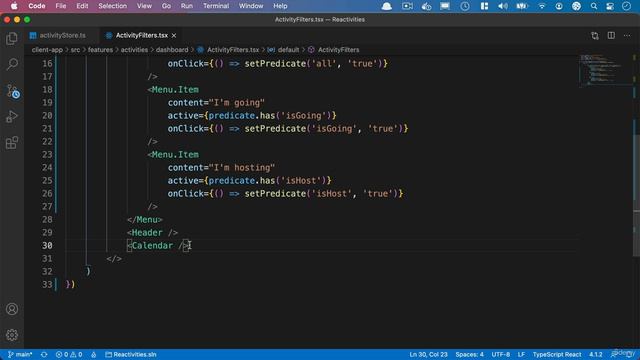Click the src breadcrumb segment
640x360 pixels.
click(76, 50)
